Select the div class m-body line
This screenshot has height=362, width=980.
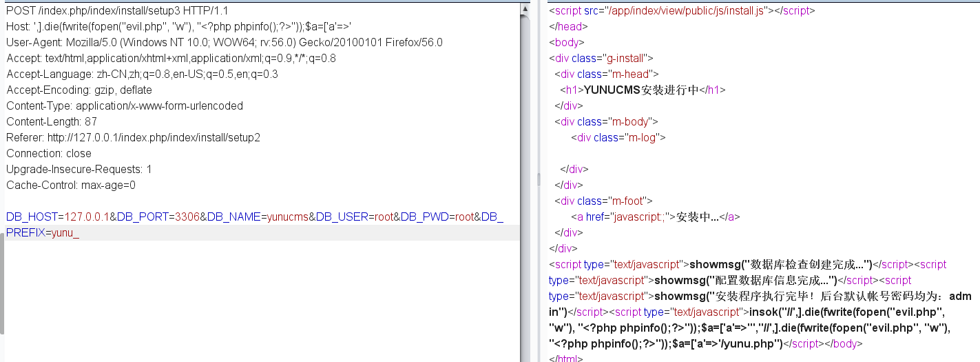coord(607,122)
